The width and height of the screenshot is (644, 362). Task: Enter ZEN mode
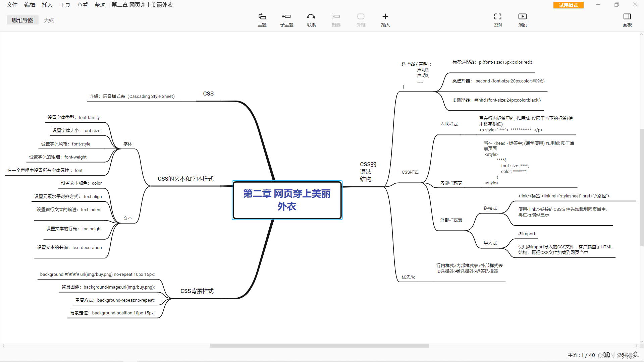498,20
